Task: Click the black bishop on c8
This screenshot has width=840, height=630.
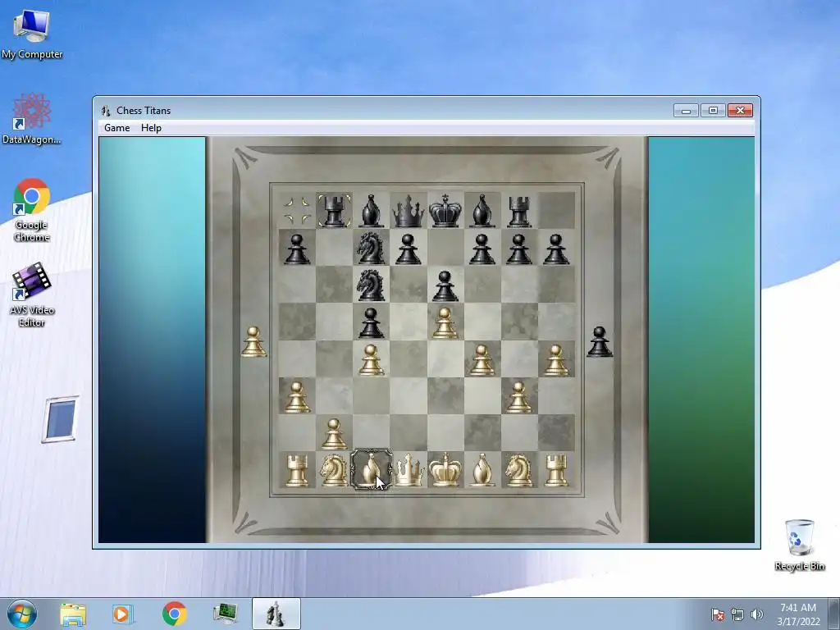Action: point(372,211)
